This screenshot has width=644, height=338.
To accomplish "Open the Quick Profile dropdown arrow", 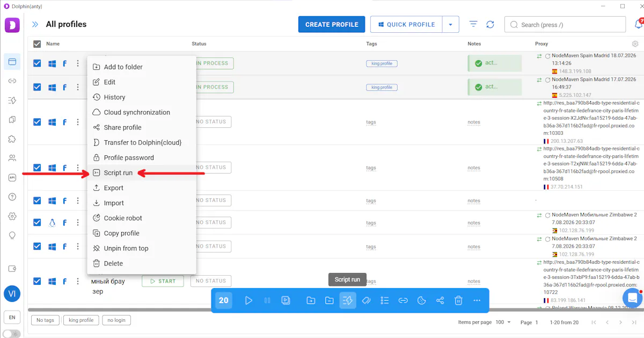I will (451, 24).
